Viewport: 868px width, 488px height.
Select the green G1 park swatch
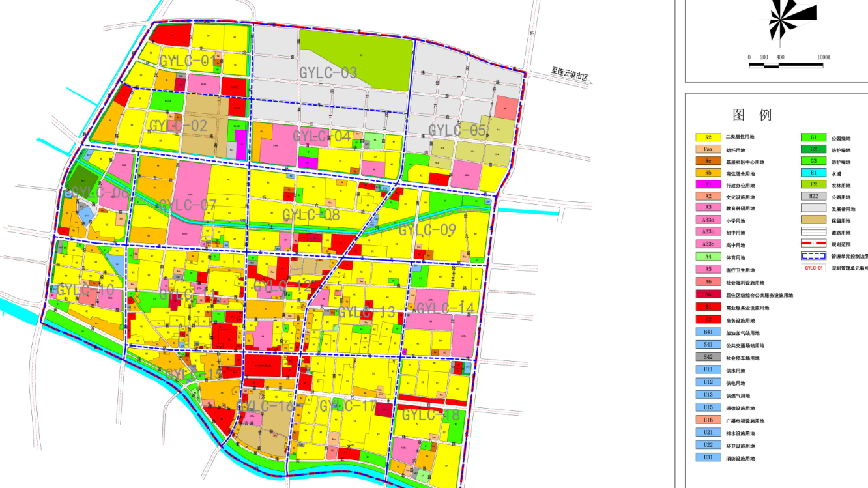point(813,137)
